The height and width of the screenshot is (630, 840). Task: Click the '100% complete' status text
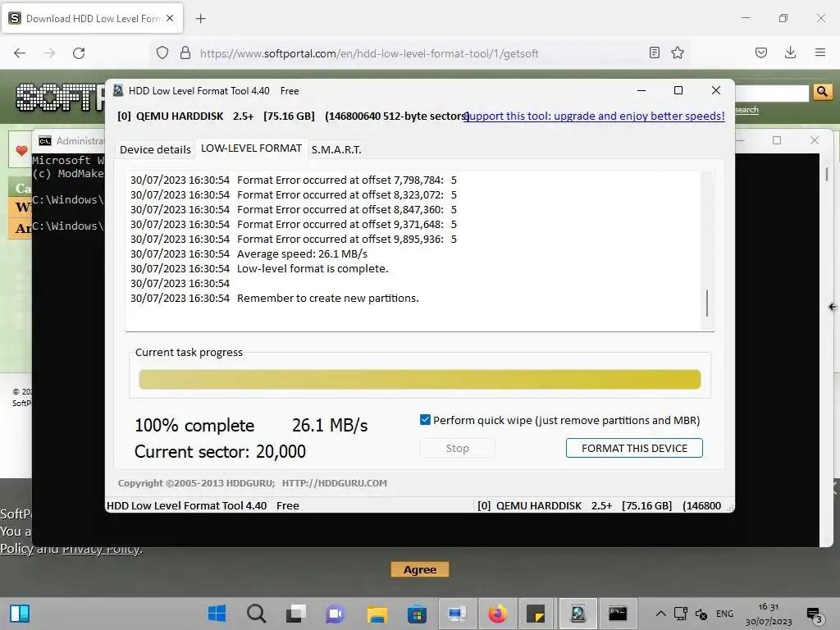click(x=194, y=426)
